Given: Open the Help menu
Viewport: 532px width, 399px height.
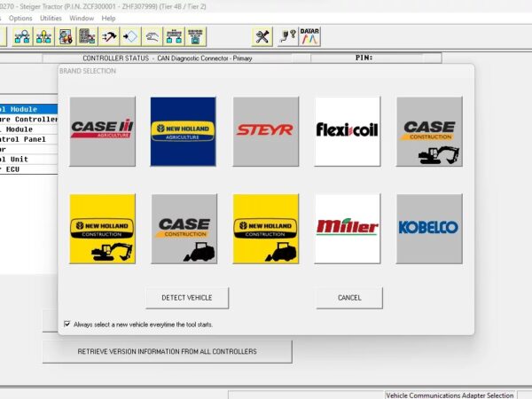Looking at the screenshot, I should click(x=108, y=19).
